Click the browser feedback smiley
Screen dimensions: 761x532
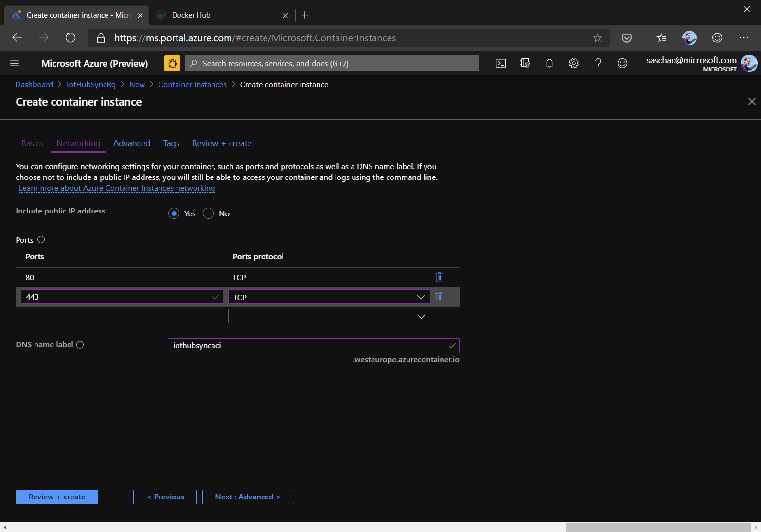coord(717,38)
